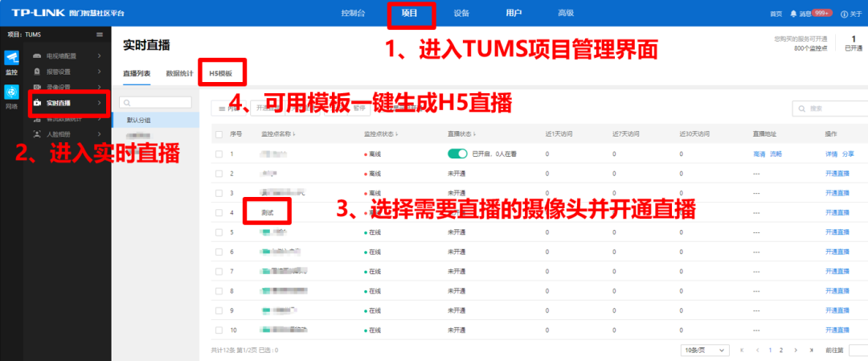Check the select-all header checkbox

pos(219,134)
